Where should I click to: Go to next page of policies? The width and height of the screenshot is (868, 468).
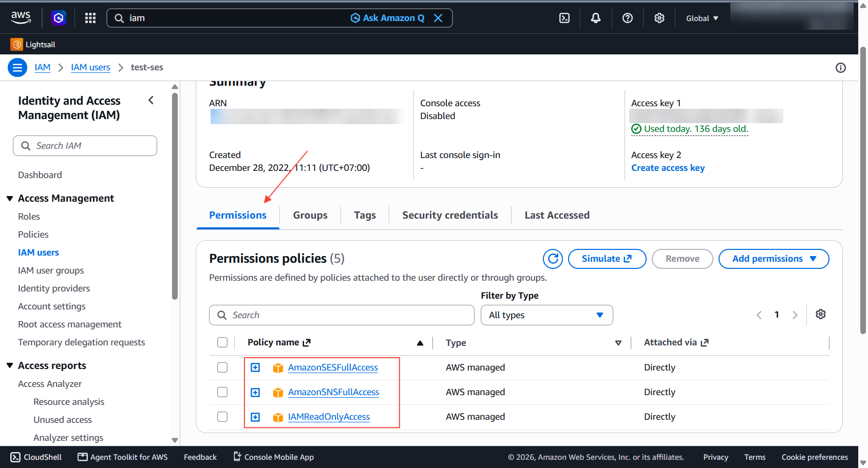795,315
